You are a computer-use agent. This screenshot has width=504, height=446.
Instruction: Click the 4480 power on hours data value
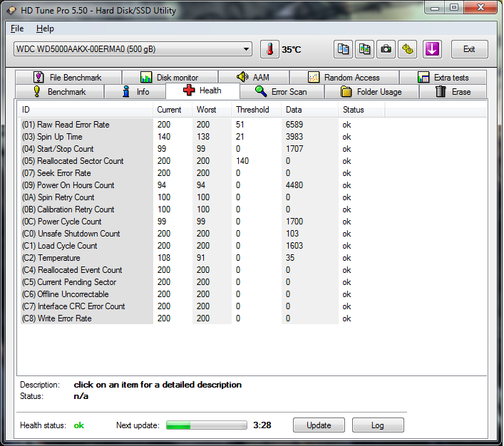pos(294,185)
